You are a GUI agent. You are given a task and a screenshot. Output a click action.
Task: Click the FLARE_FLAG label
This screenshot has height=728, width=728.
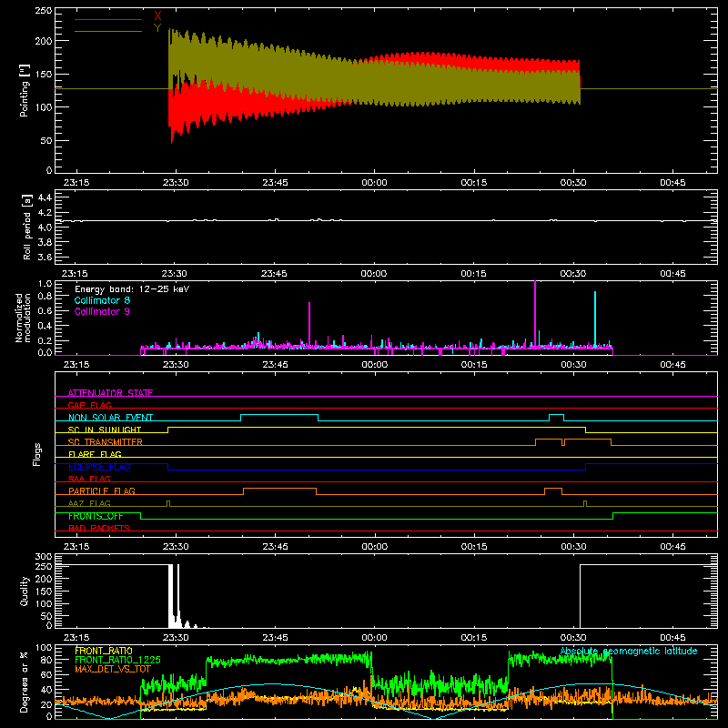pyautogui.click(x=95, y=454)
